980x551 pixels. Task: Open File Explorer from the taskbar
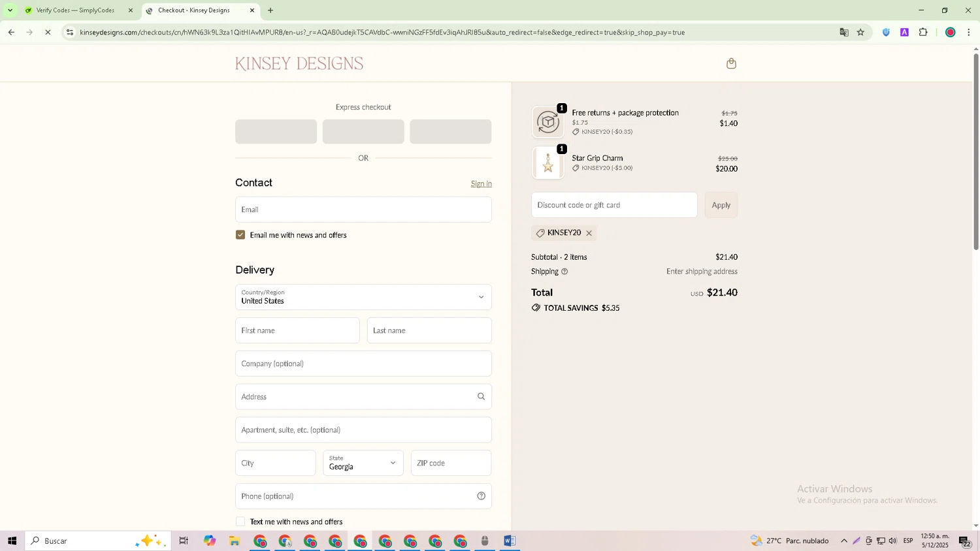click(x=234, y=541)
